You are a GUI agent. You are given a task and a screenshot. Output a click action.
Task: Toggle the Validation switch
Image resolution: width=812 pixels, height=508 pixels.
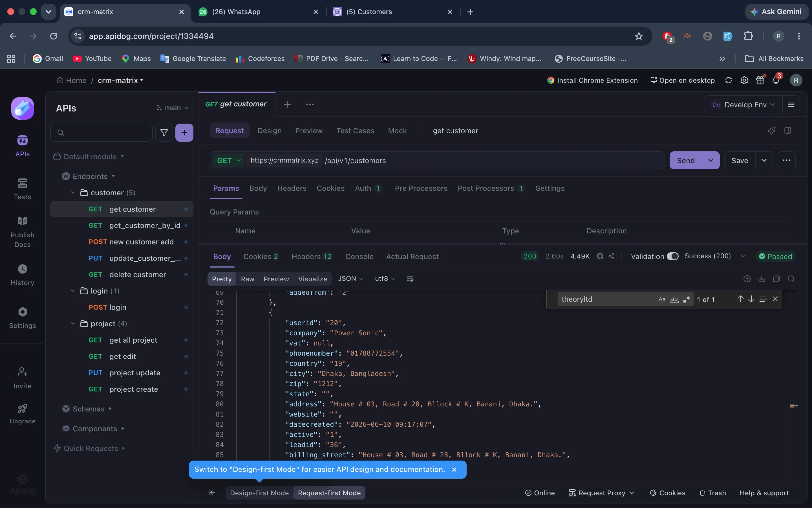tap(672, 256)
